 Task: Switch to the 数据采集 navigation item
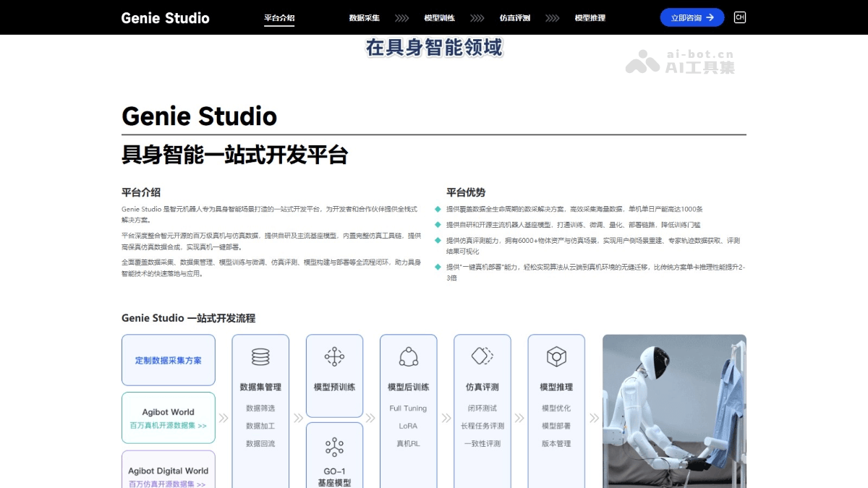(x=364, y=17)
